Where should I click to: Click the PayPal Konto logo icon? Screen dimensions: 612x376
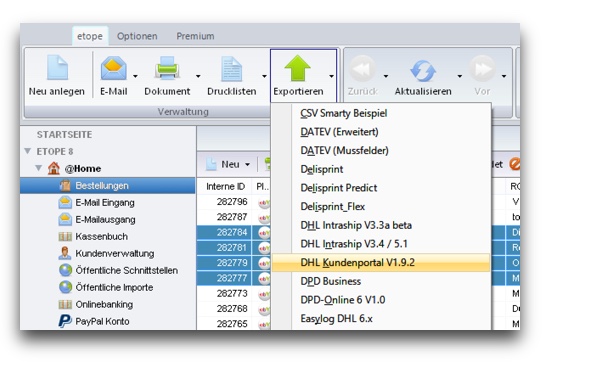click(64, 321)
